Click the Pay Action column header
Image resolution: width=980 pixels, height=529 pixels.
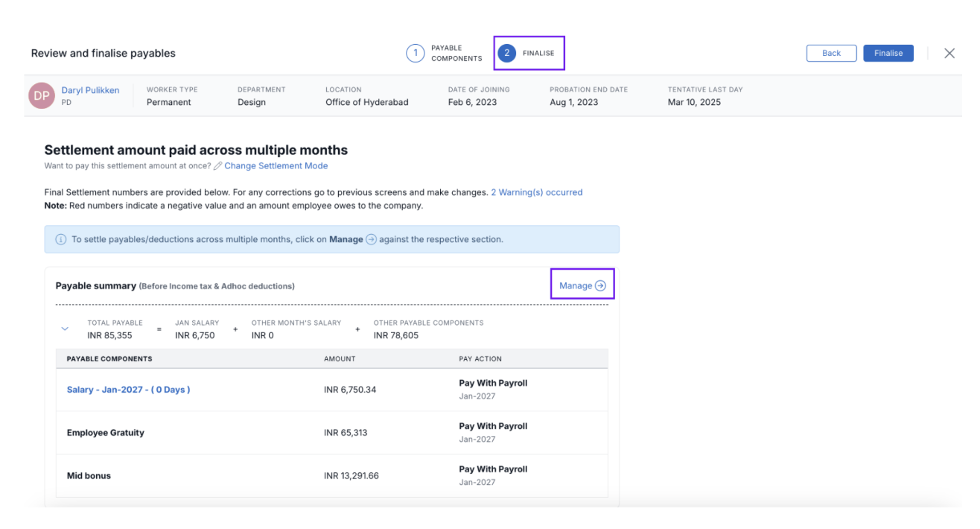coord(480,358)
